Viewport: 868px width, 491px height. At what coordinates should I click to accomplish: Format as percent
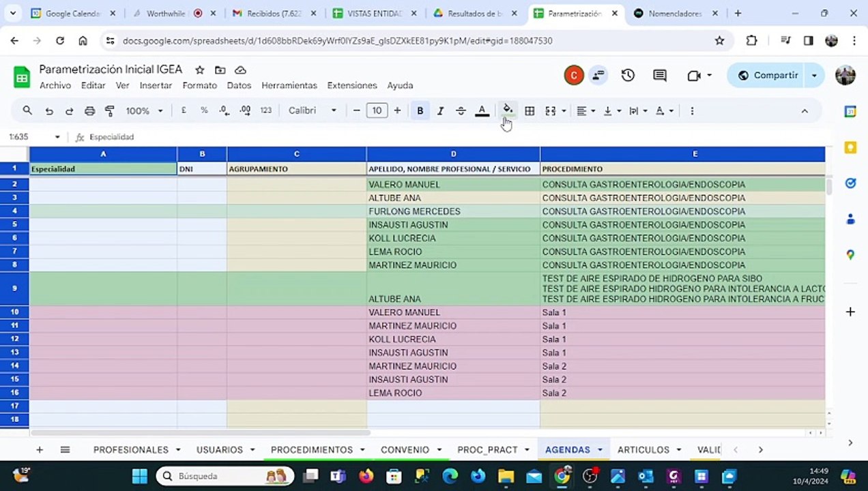(204, 110)
